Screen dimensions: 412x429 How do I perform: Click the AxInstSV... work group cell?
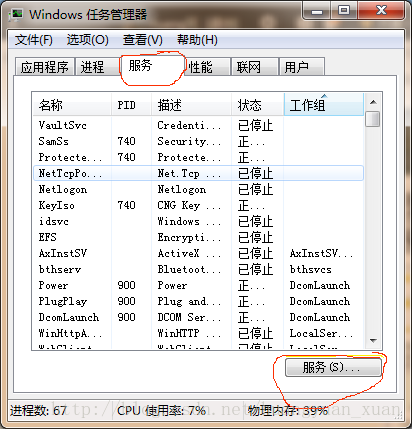(321, 253)
